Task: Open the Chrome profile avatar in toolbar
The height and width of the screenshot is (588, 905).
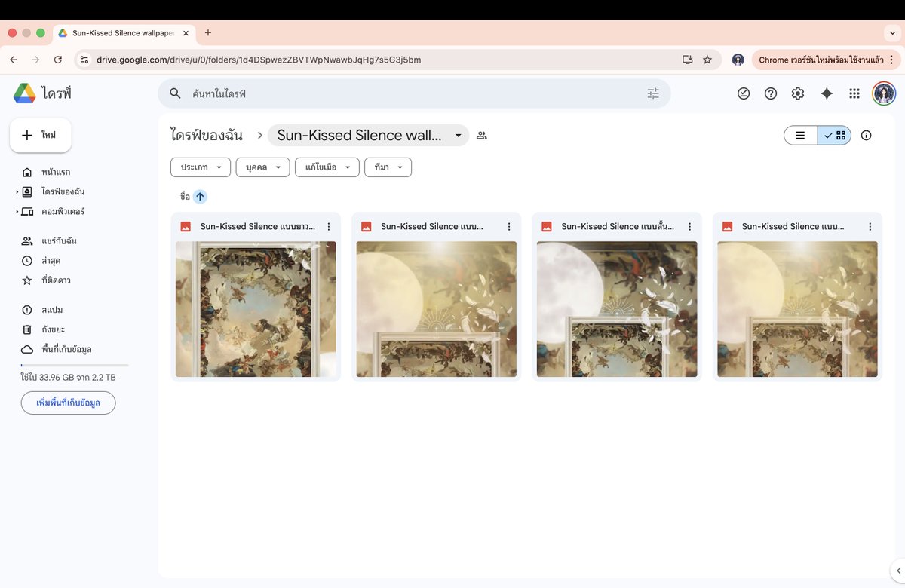Action: [738, 60]
